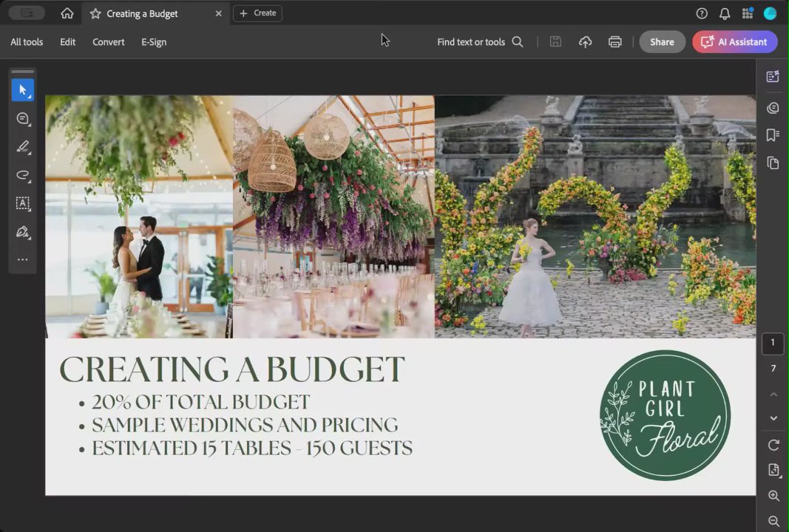Close the Creating a Budget tab
The width and height of the screenshot is (789, 532).
pos(218,13)
